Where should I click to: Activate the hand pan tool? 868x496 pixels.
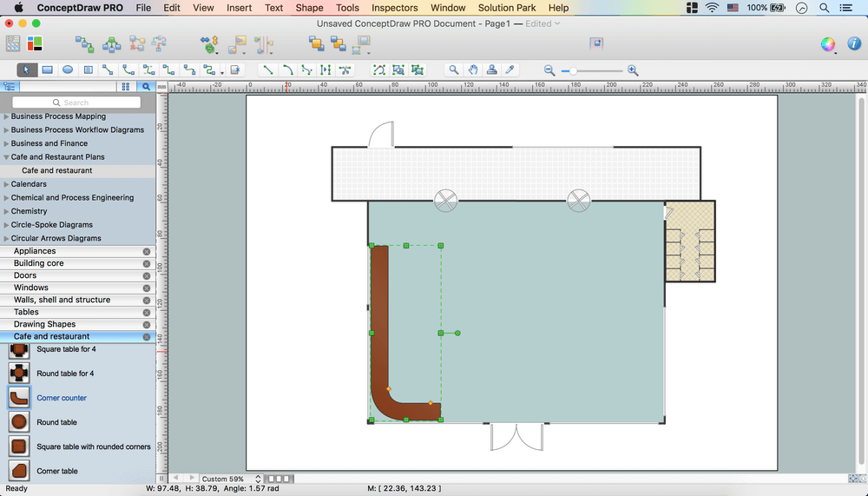[473, 69]
